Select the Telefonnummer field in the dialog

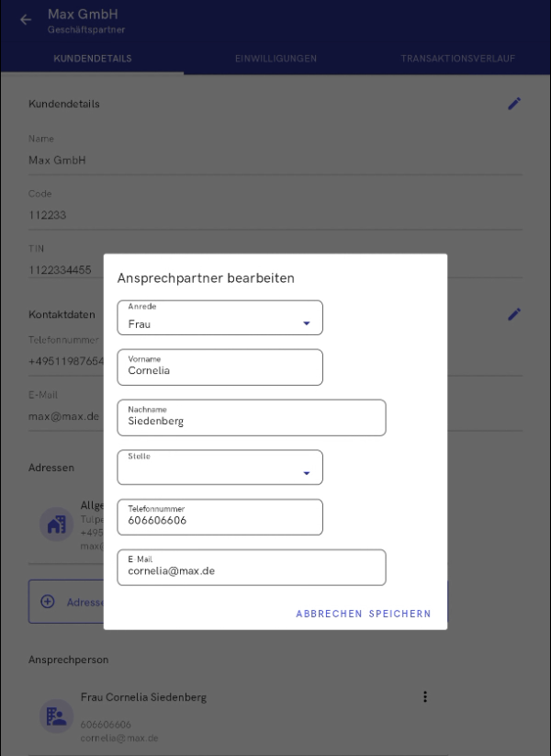tap(220, 517)
